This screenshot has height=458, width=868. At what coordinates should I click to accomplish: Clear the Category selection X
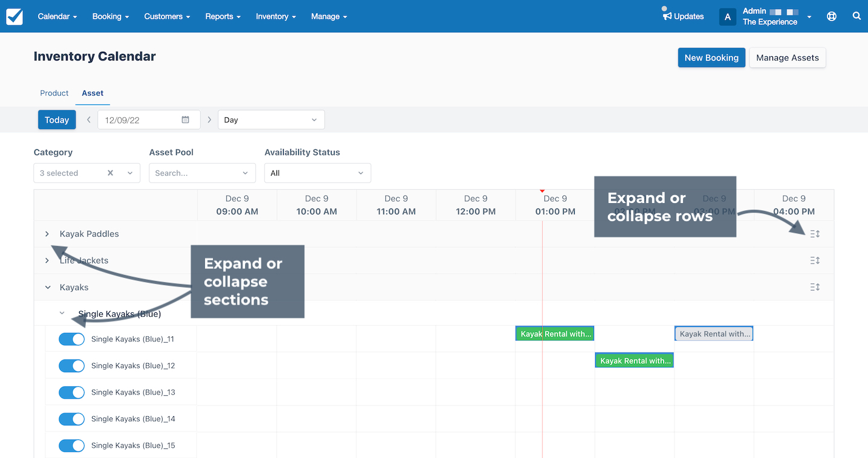click(x=110, y=173)
